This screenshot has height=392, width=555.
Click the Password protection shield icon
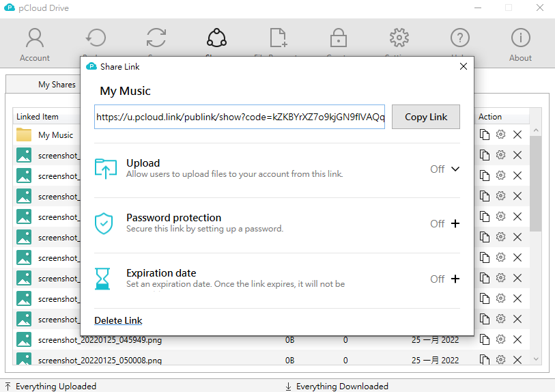(x=104, y=223)
